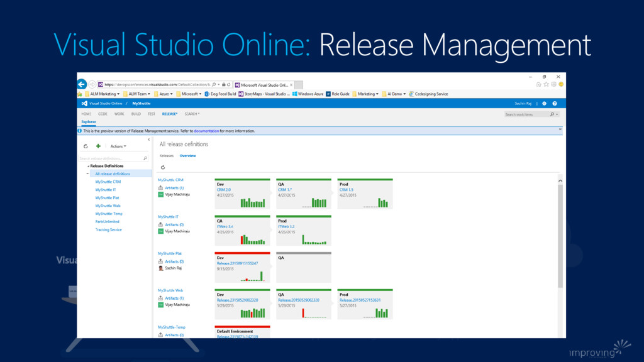Refresh the release definitions sidebar list

[x=86, y=146]
